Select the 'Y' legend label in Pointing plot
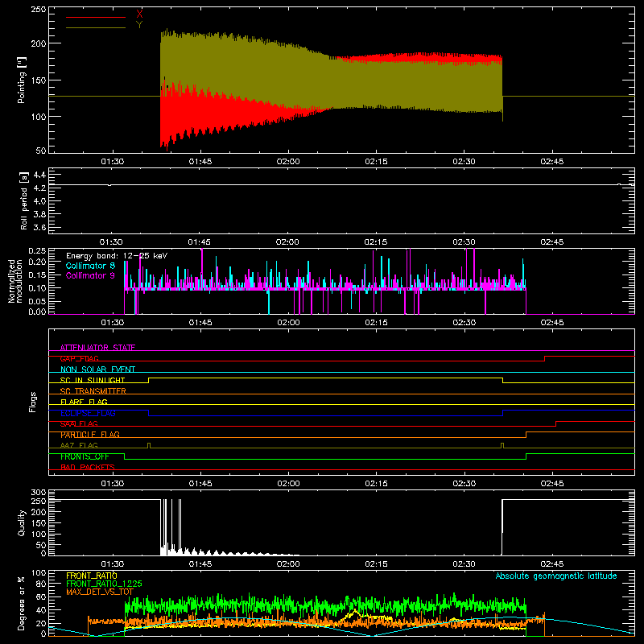The width and height of the screenshot is (644, 644). pos(139,25)
